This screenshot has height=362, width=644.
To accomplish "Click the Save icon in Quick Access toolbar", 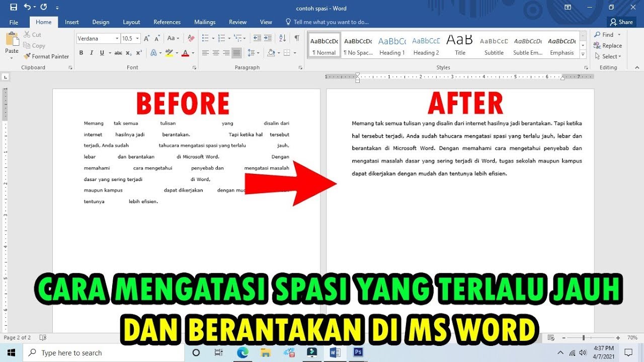I will [14, 7].
